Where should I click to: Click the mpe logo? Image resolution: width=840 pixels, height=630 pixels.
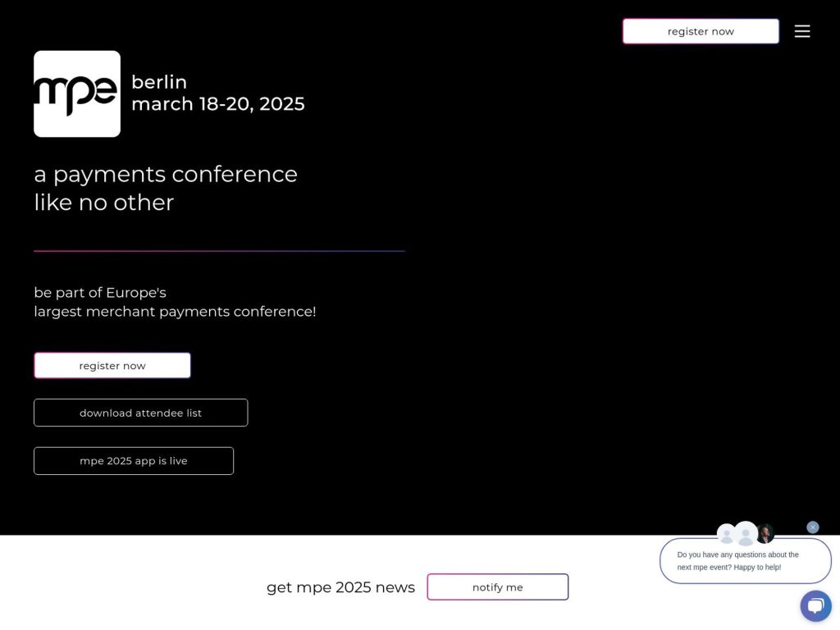click(76, 93)
